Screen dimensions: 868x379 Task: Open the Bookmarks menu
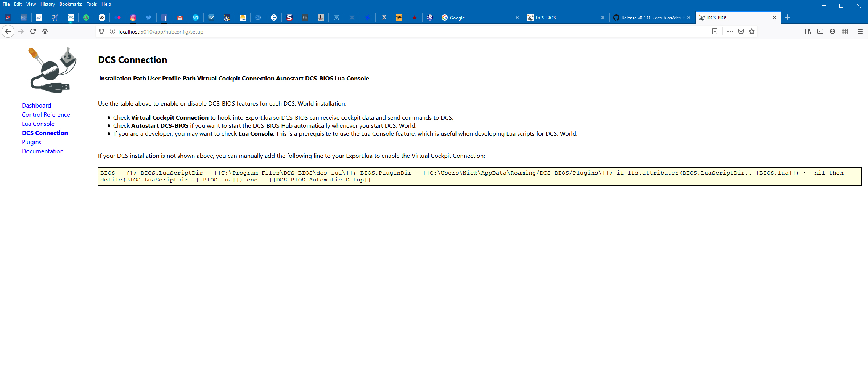point(71,4)
